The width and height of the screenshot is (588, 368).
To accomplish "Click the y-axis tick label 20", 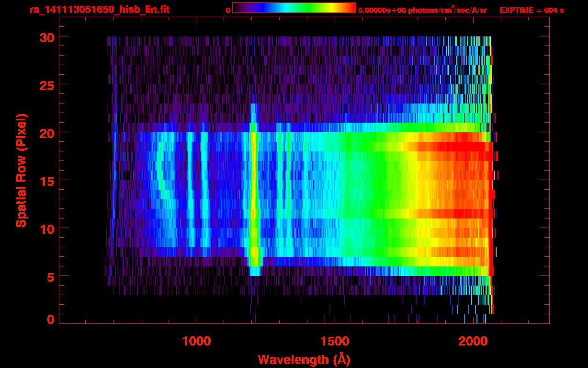I will pos(46,133).
